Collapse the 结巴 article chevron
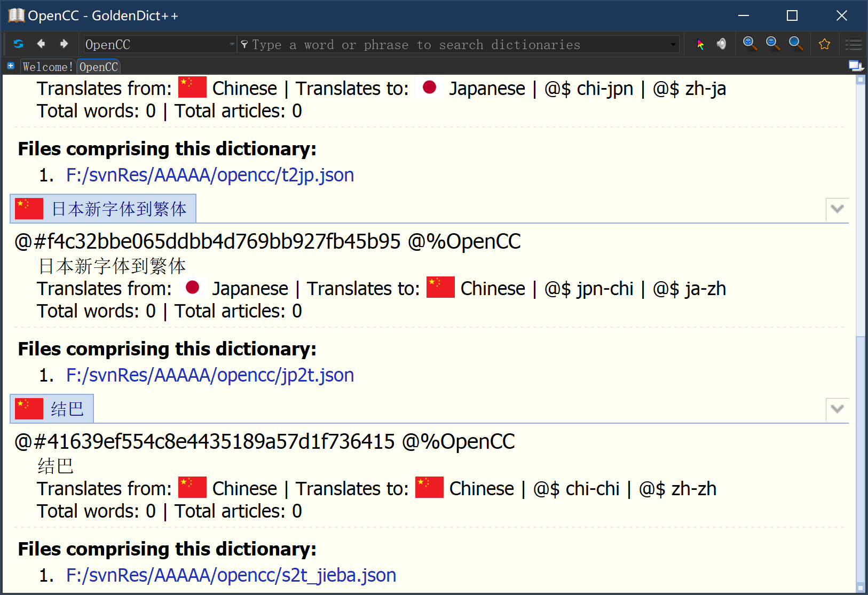This screenshot has height=595, width=868. (x=837, y=409)
